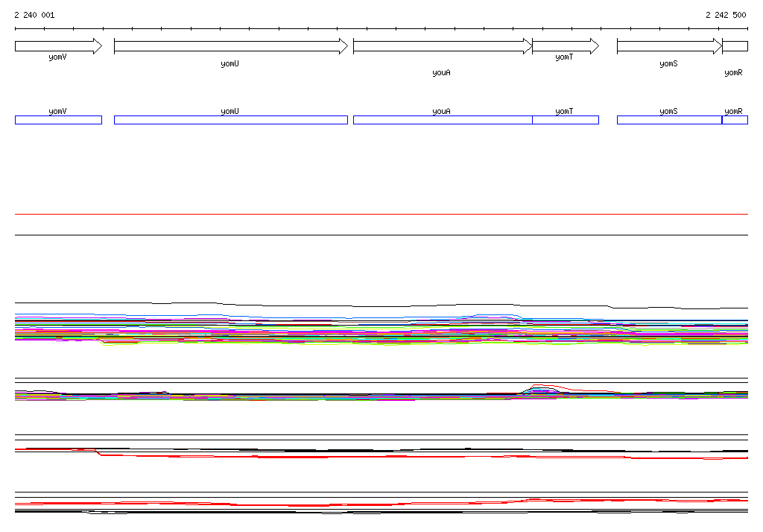Click the yomU label under arrow
Image resolution: width=763 pixels, height=532 pixels.
tap(229, 64)
